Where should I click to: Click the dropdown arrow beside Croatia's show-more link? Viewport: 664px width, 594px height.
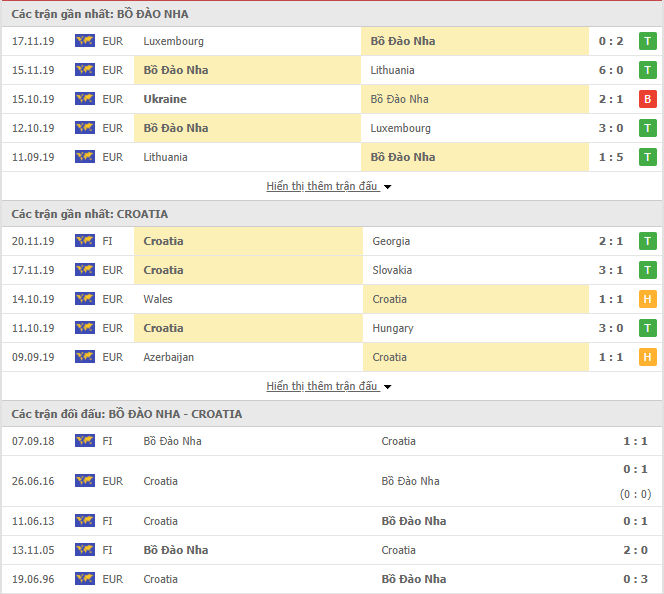pyautogui.click(x=388, y=387)
